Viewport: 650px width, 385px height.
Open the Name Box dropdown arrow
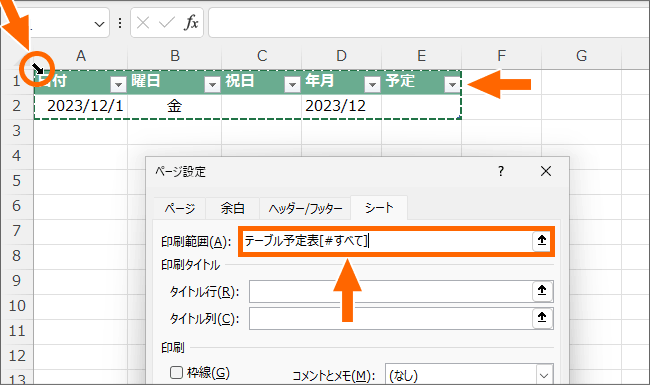coord(99,24)
